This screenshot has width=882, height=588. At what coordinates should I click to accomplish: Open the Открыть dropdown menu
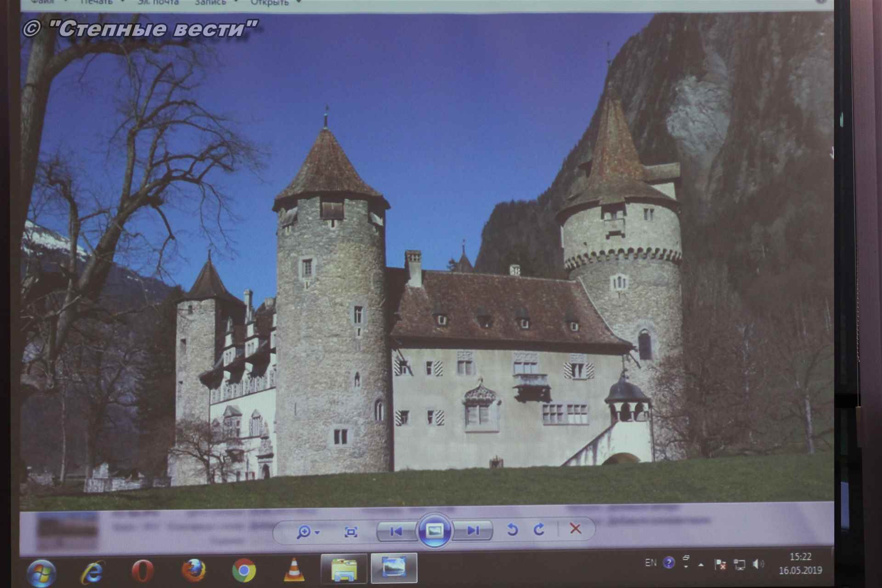point(270,3)
